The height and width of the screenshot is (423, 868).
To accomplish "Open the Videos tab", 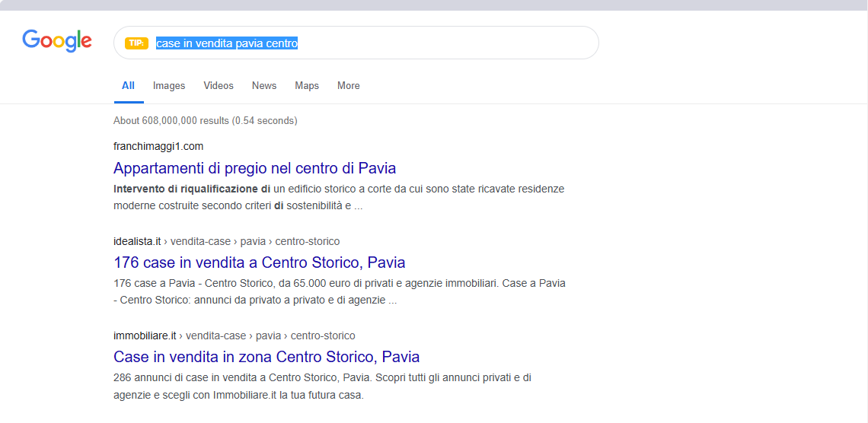I will coord(219,86).
